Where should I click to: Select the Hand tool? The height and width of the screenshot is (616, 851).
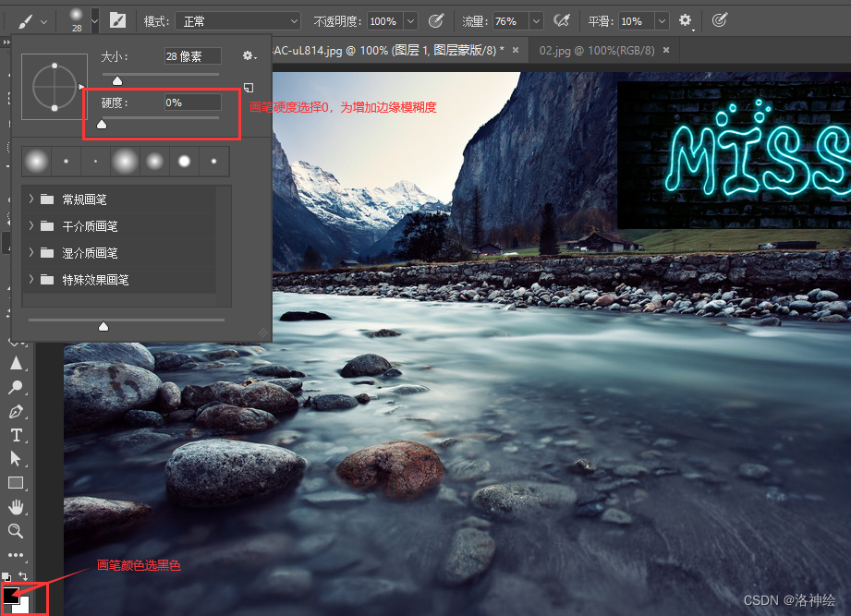point(16,507)
